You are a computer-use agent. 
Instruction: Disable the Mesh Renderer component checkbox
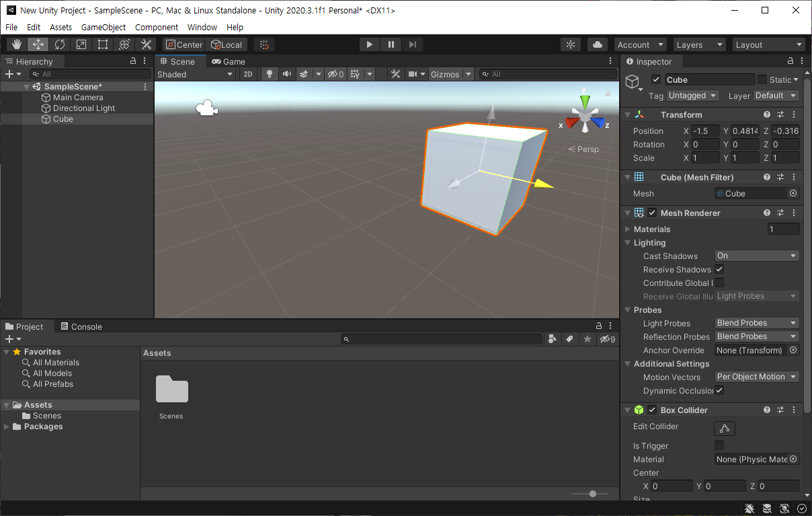pos(652,213)
